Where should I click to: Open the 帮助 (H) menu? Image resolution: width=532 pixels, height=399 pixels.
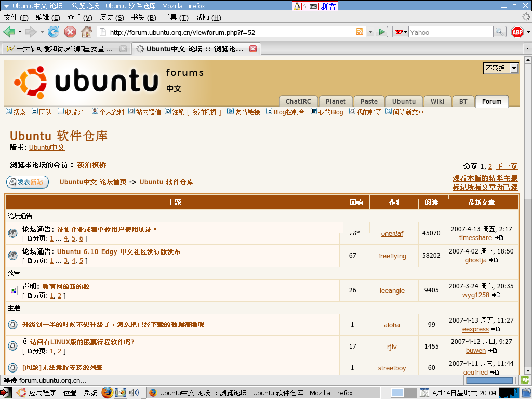(x=208, y=17)
